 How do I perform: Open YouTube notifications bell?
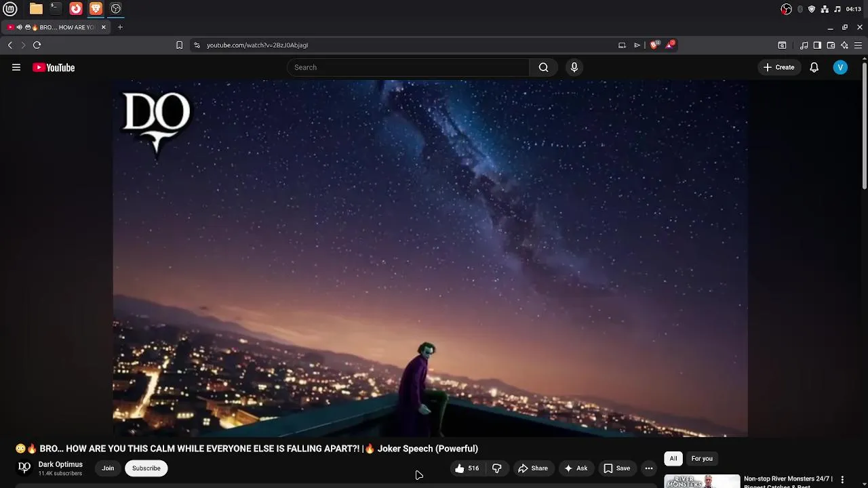click(814, 67)
